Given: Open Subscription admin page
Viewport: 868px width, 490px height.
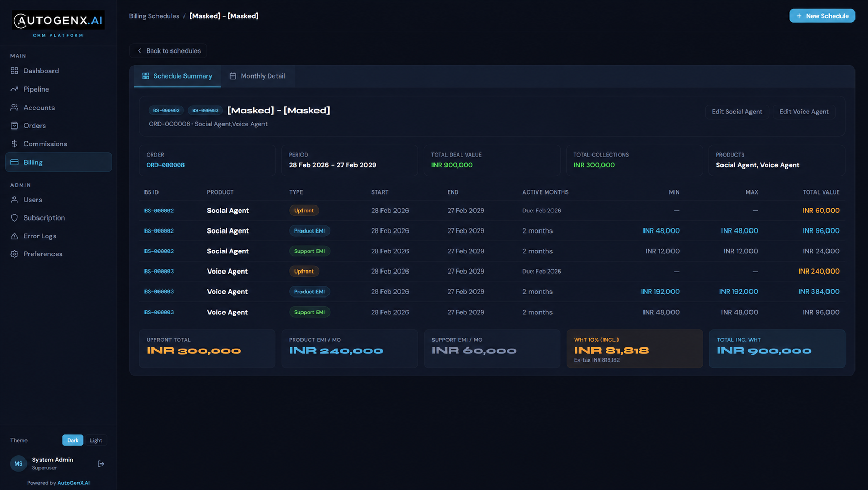Looking at the screenshot, I should 58,217.
